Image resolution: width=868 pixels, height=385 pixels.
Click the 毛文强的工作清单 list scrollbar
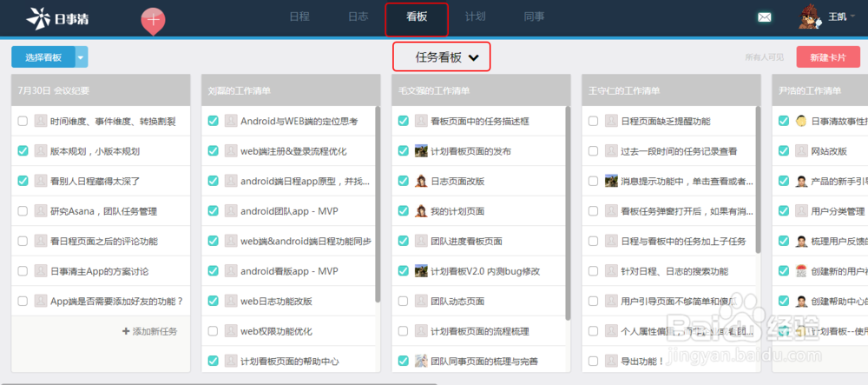pyautogui.click(x=568, y=213)
